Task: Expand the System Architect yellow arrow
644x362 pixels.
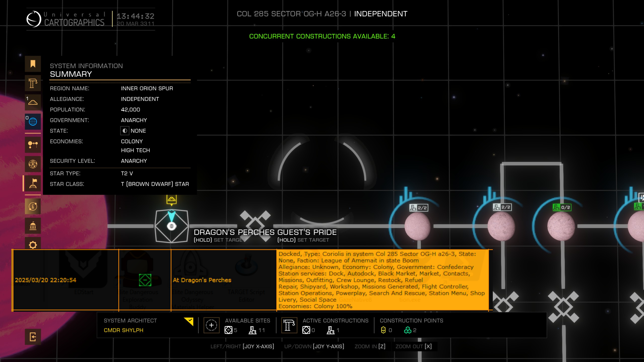Action: pyautogui.click(x=189, y=321)
